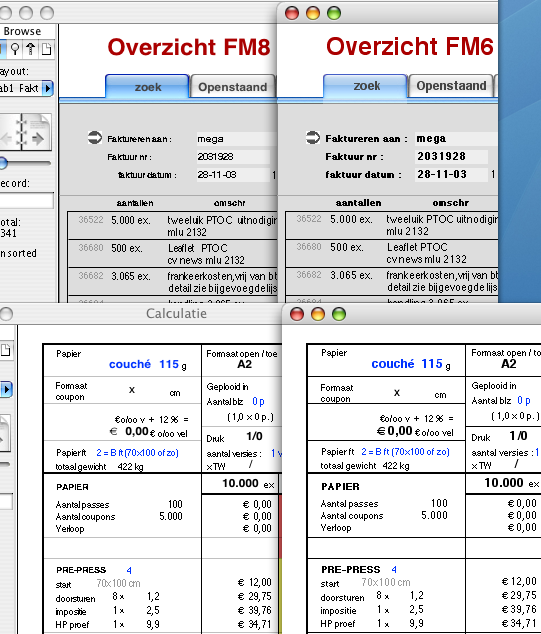Click faktuur datum 28-11-03 in FM6
The height and width of the screenshot is (634, 541).
point(452,174)
